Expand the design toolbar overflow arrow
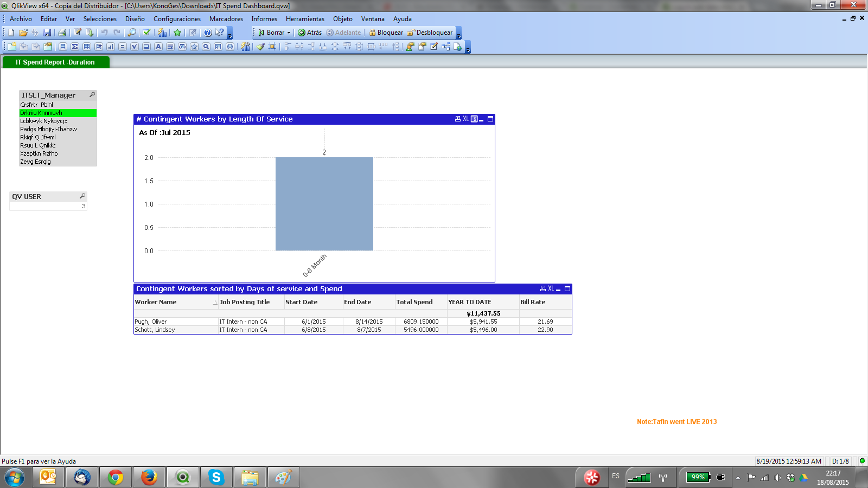 [468, 49]
